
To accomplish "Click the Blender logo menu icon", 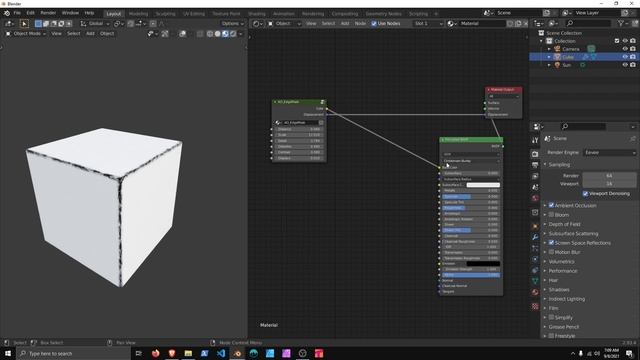I will pos(7,13).
